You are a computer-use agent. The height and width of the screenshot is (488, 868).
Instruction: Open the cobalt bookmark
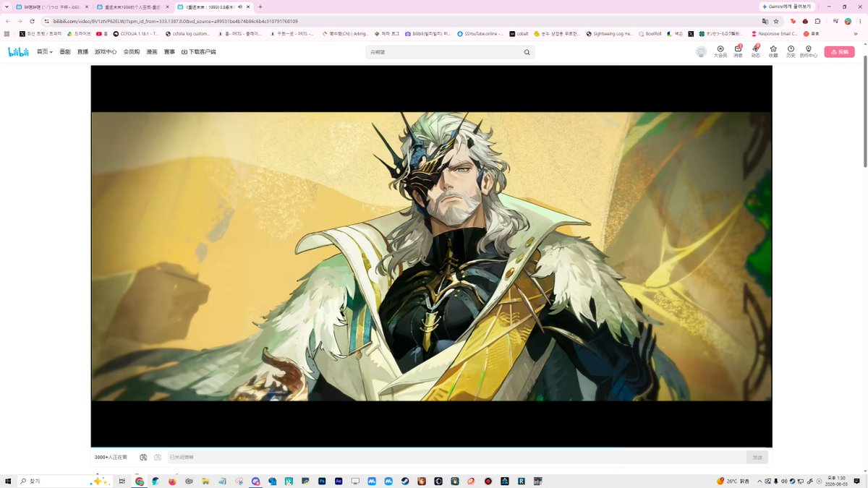click(519, 33)
